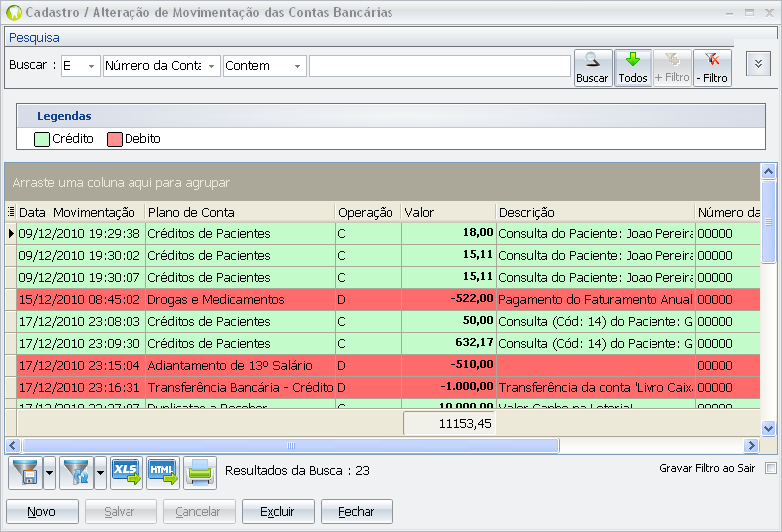Open dropdown arrow beside load filter icon
This screenshot has width=782, height=532.
[100, 472]
